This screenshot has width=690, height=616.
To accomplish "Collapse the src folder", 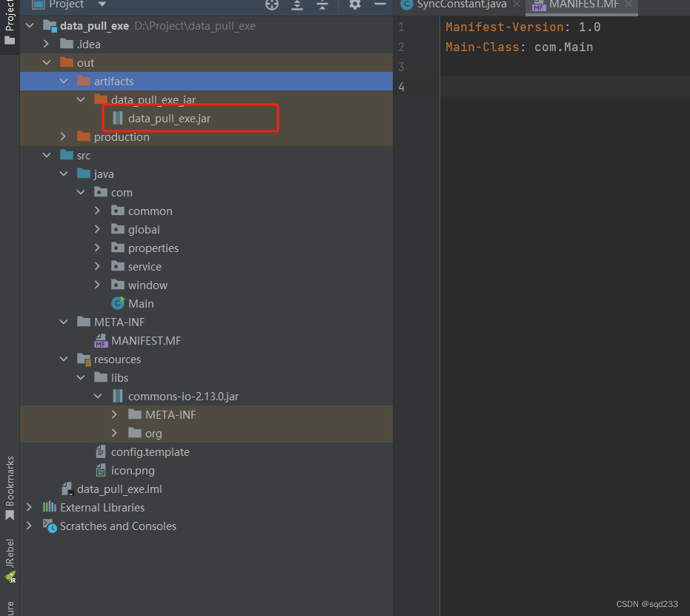I will 47,155.
